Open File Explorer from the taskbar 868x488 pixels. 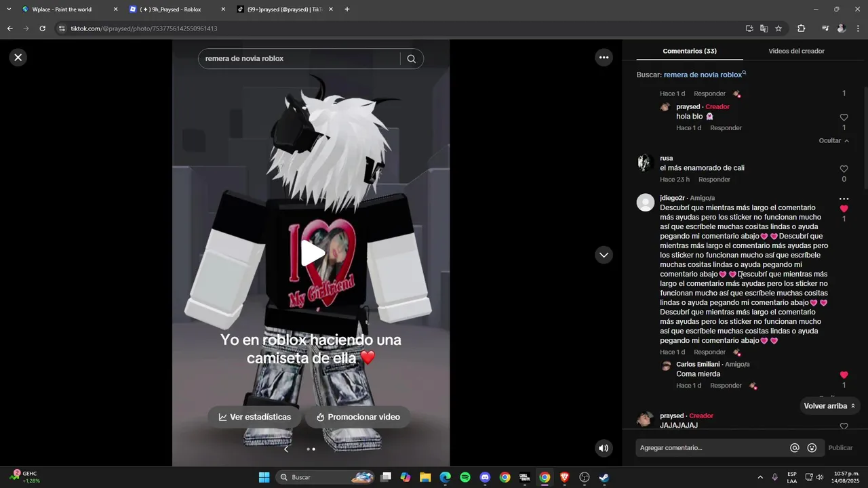pos(425,477)
